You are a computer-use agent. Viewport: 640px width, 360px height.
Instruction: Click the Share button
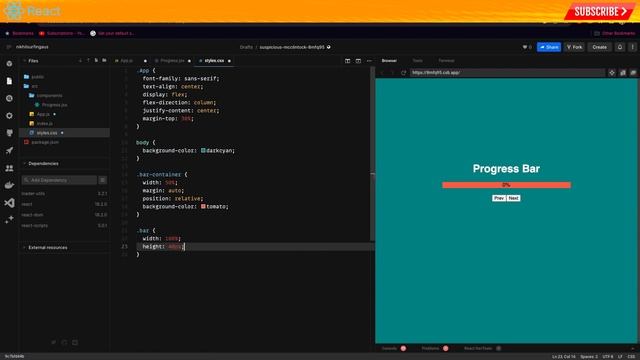[549, 47]
